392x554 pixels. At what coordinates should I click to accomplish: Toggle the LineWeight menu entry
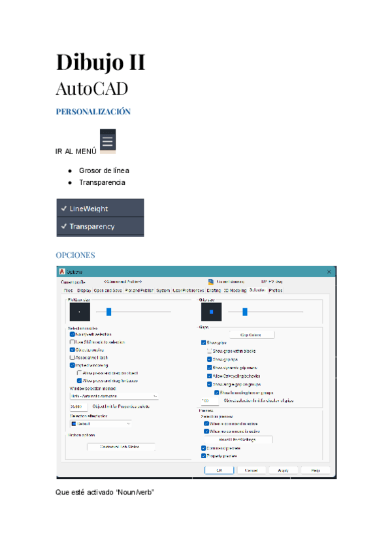click(101, 208)
